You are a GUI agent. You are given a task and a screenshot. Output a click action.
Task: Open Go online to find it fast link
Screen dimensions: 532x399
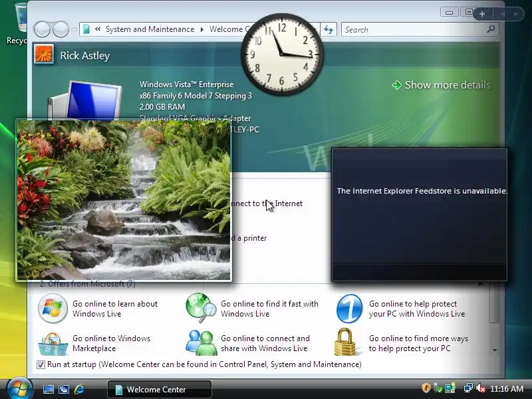[x=269, y=309]
